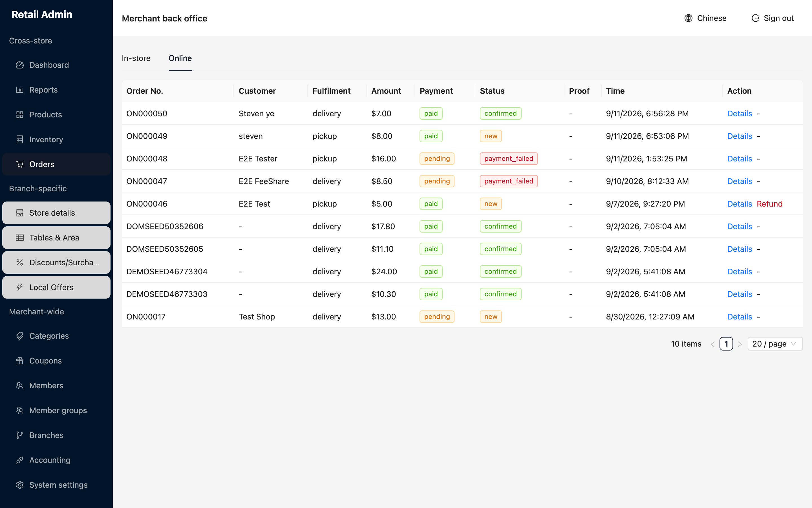Click the Local Offers lightning icon
The image size is (812, 508).
click(x=20, y=287)
